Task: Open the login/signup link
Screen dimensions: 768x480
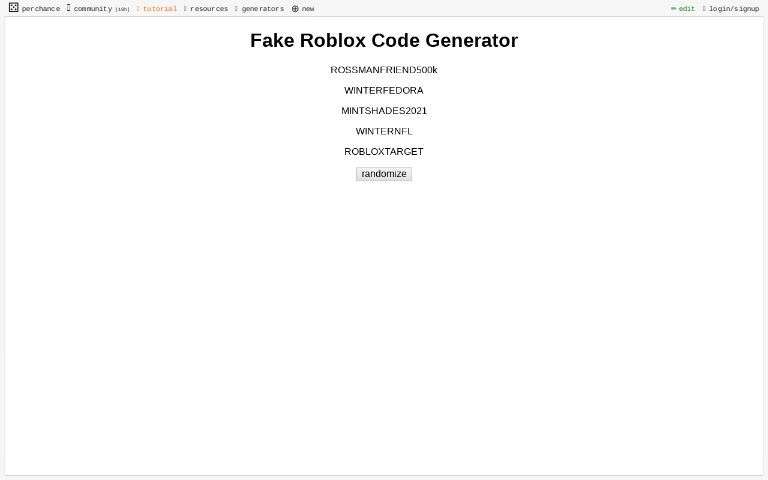Action: point(734,9)
